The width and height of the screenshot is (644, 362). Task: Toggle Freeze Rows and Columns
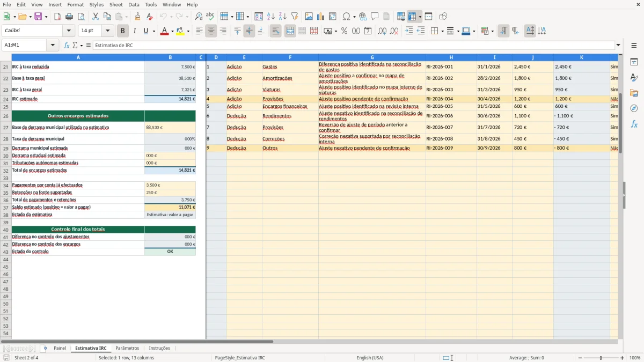412,17
